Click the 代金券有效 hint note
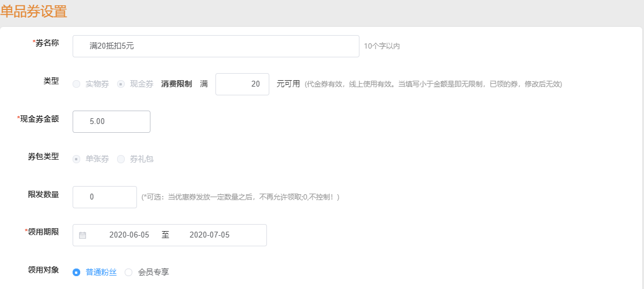 coord(433,85)
